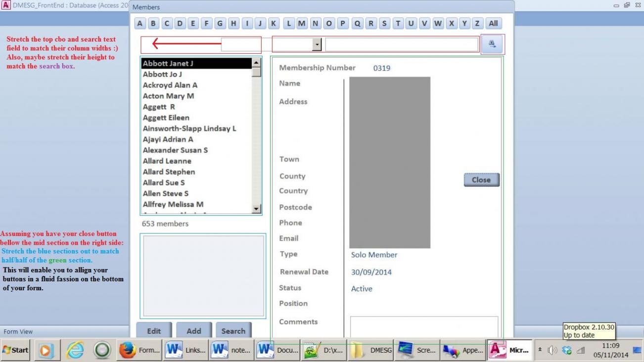Filter members by letter M
Viewport: 644px width, 362px height.
click(302, 23)
